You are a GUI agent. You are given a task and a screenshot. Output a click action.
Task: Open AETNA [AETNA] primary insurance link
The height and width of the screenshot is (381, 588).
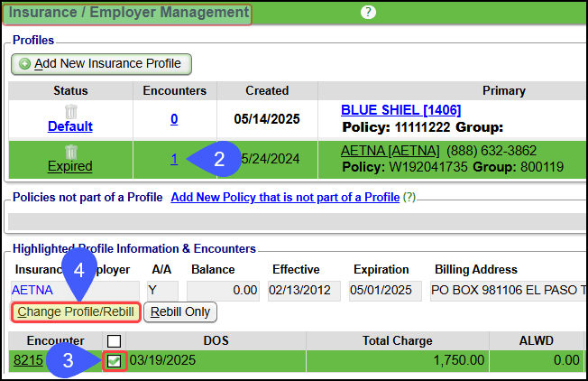tap(390, 150)
